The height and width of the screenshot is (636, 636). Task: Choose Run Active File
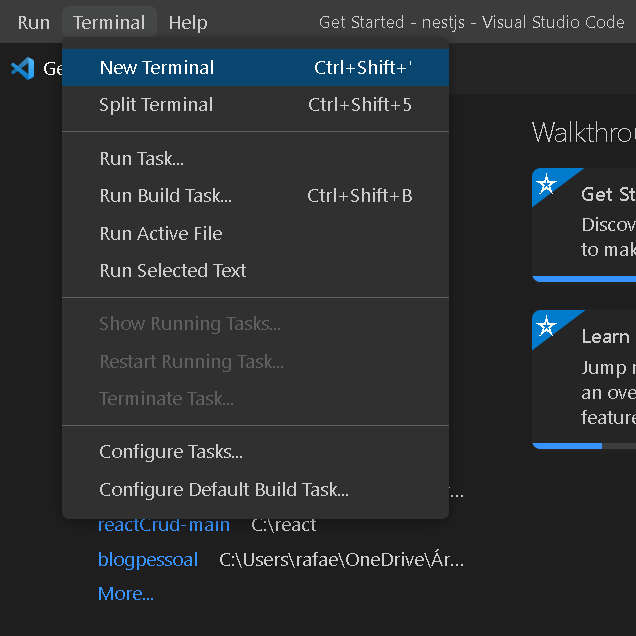tap(161, 234)
